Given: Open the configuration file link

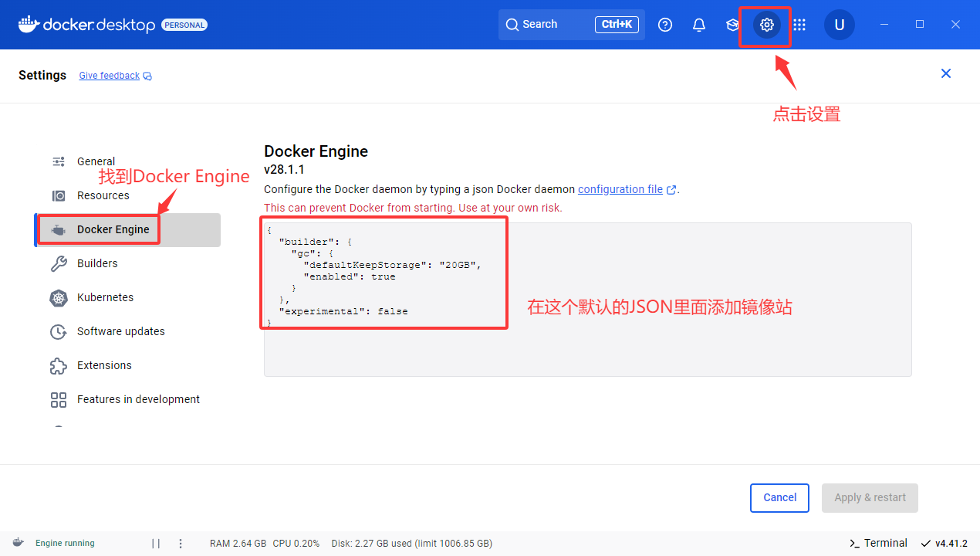Looking at the screenshot, I should (620, 189).
